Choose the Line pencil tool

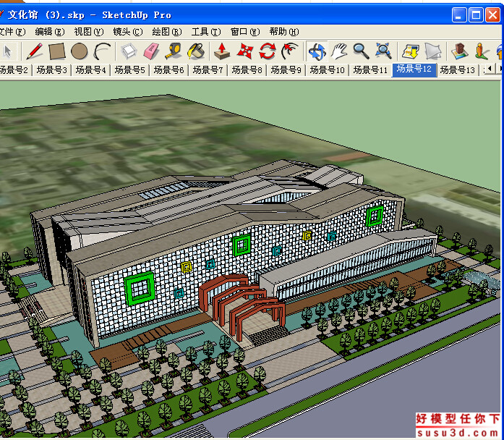pos(34,51)
